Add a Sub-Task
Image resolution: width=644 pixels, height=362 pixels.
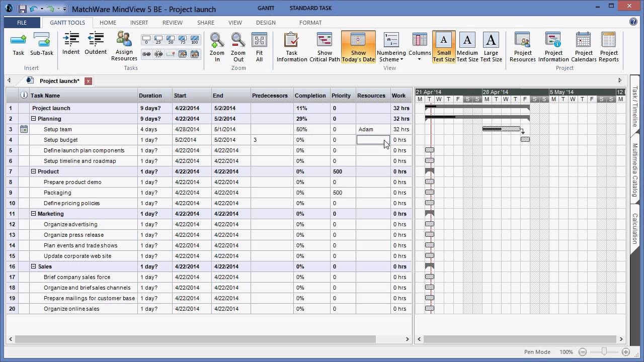pos(41,44)
